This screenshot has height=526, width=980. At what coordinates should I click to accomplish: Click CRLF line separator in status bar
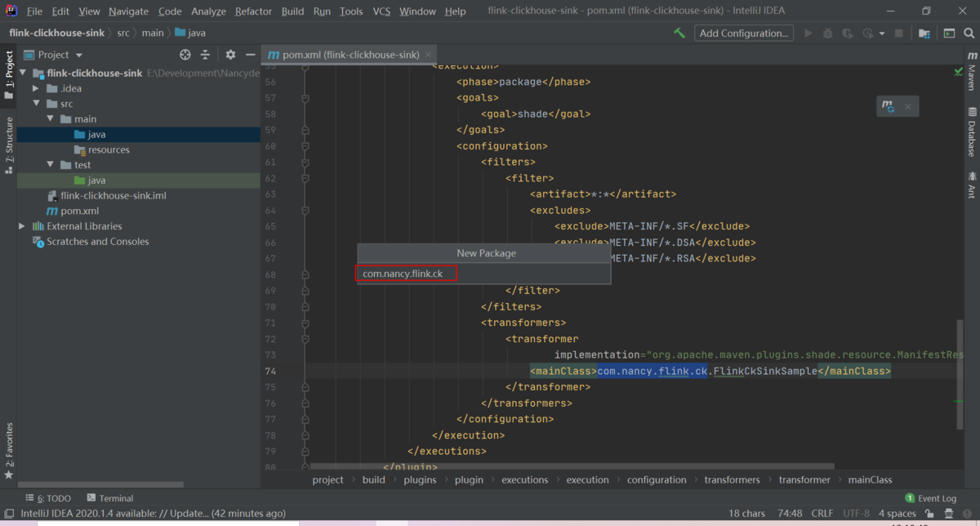tap(822, 514)
